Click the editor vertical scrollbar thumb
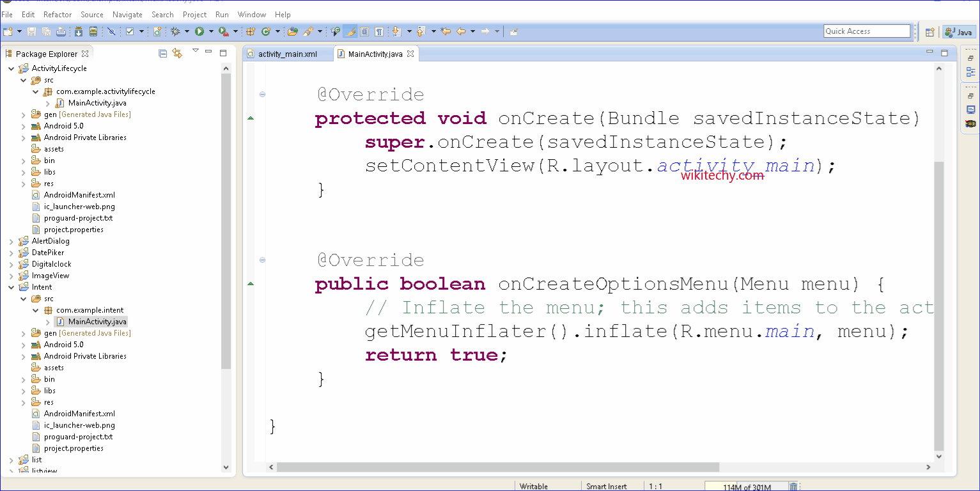Screen dimensions: 980x491 click(938, 306)
